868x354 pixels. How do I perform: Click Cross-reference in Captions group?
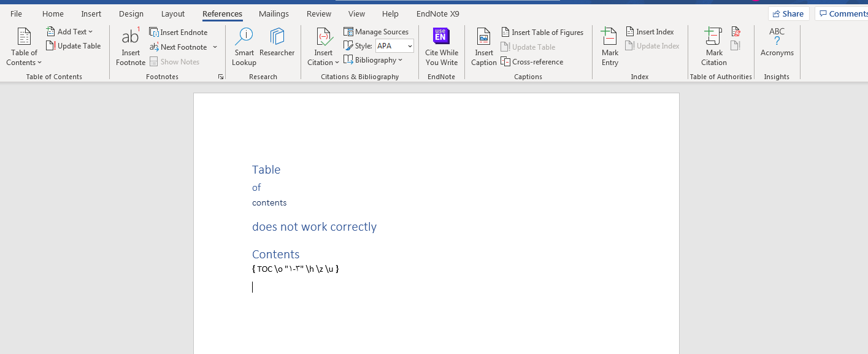532,61
